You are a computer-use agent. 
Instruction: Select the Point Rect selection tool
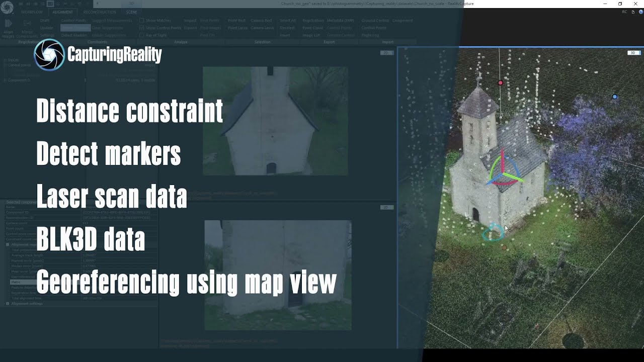click(x=236, y=21)
